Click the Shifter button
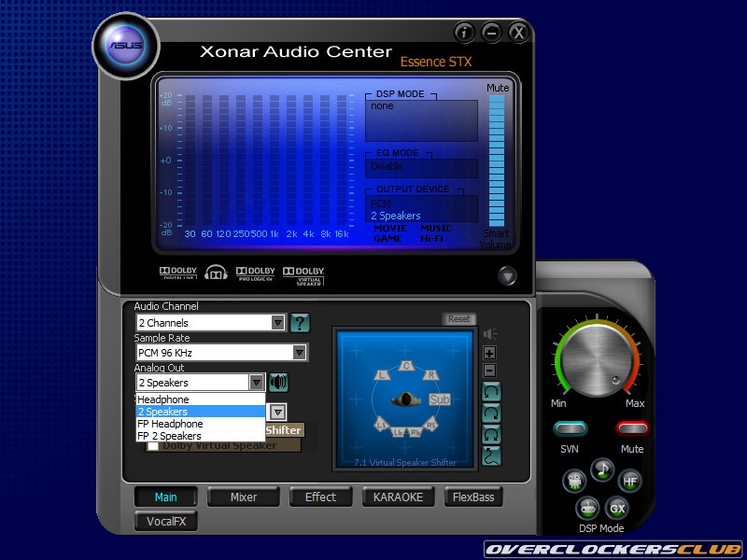Screen dimensions: 747x560 [x=284, y=430]
